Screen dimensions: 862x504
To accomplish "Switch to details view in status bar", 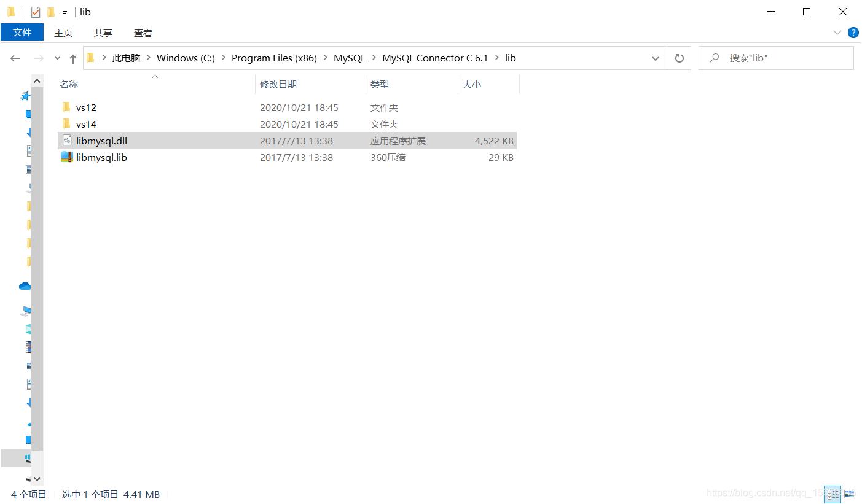I will [833, 494].
